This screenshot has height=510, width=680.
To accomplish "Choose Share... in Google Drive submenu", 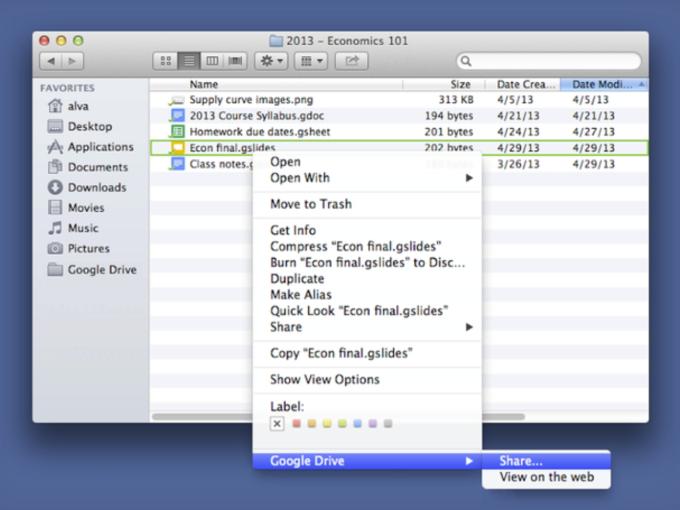I will click(546, 461).
